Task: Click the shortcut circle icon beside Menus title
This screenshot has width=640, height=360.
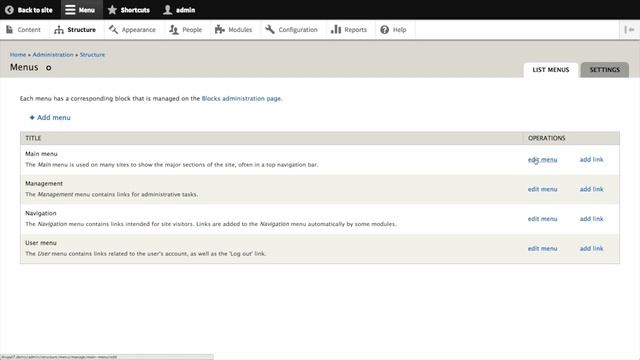Action: [49, 68]
